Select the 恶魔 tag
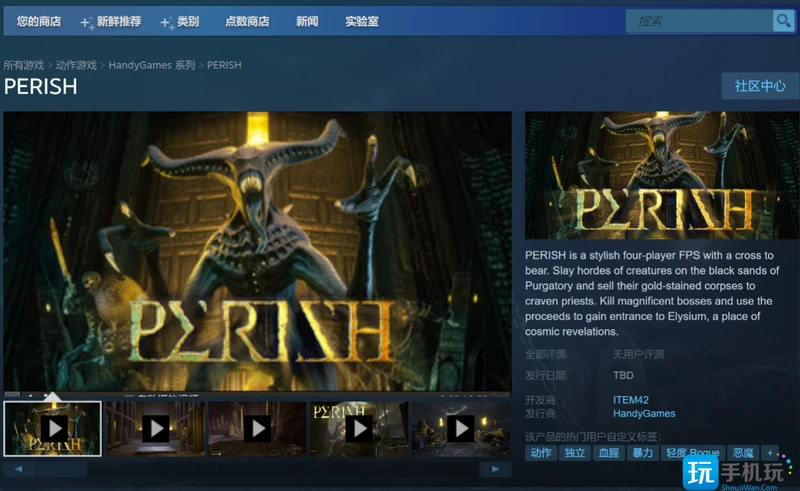Image resolution: width=800 pixels, height=491 pixels. pyautogui.click(x=743, y=453)
